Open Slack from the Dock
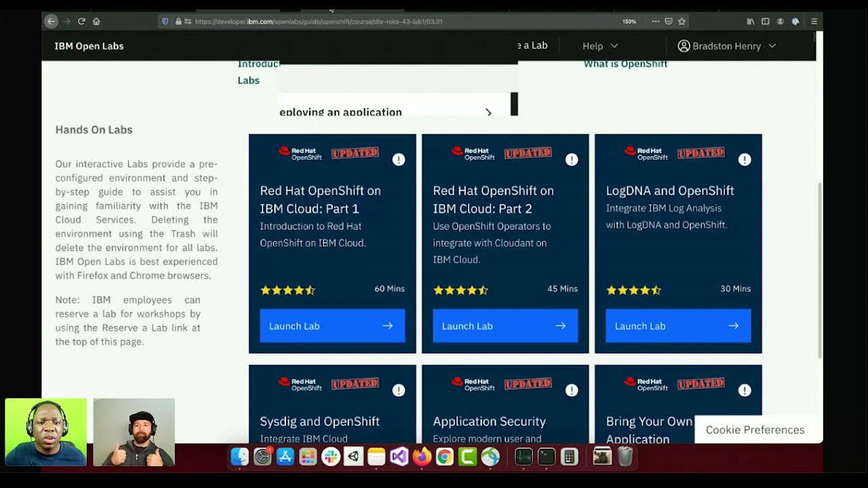This screenshot has height=488, width=868. pyautogui.click(x=331, y=457)
